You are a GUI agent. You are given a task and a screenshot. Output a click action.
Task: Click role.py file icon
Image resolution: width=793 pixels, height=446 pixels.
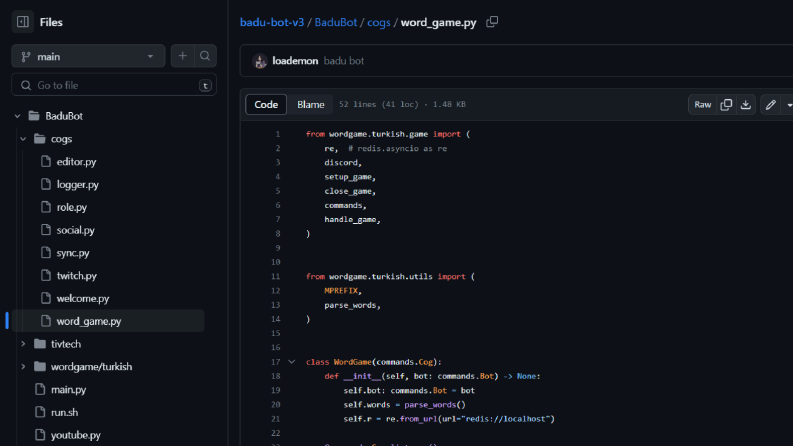click(46, 207)
